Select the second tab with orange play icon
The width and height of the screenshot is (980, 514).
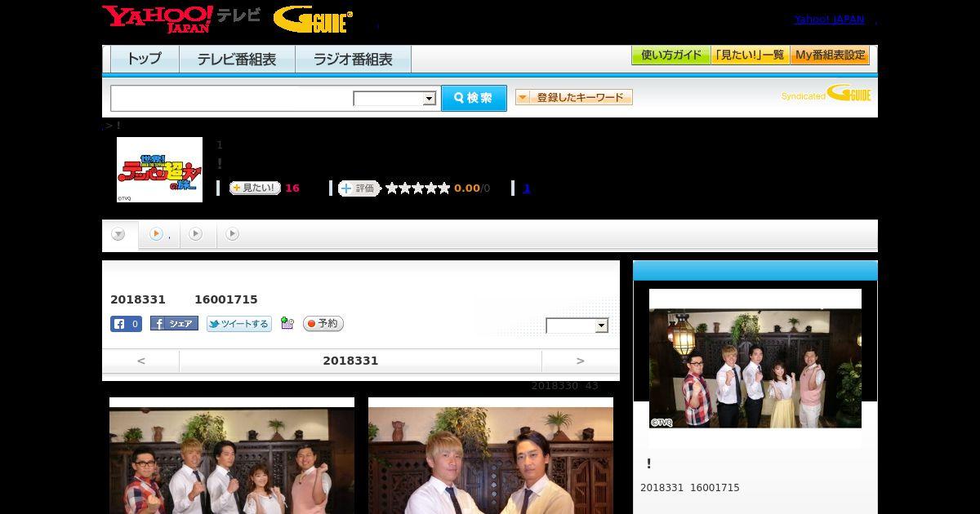[159, 235]
